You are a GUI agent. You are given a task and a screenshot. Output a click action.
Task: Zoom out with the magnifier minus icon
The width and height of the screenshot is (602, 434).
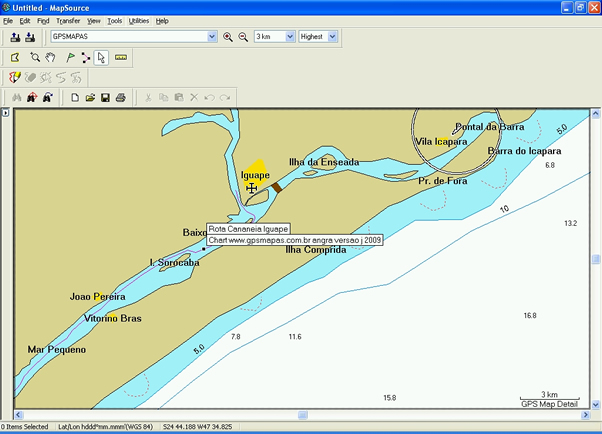[x=242, y=37]
